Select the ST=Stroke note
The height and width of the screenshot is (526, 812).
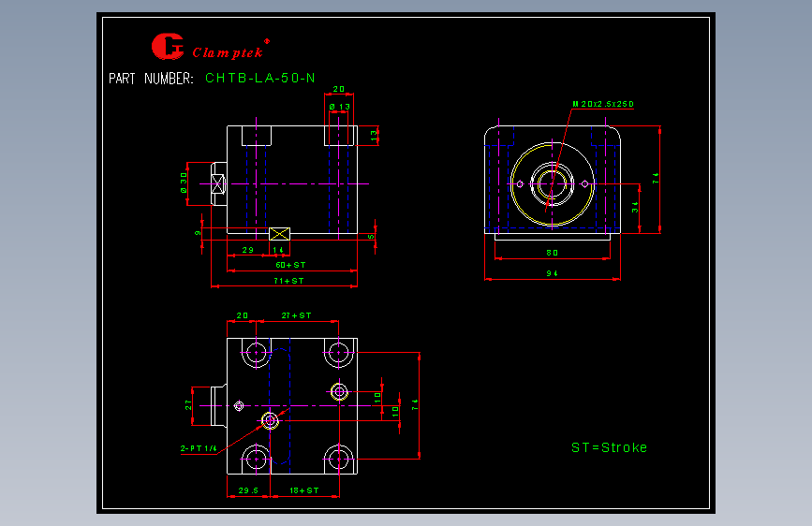tap(609, 447)
